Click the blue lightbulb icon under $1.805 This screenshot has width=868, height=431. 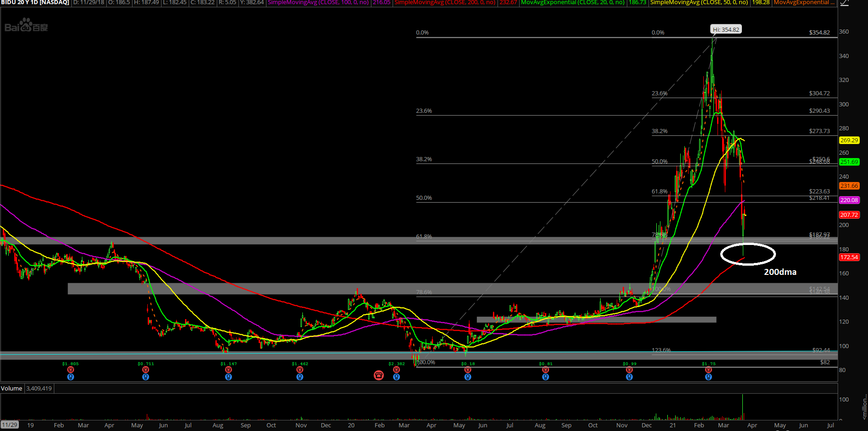[70, 377]
